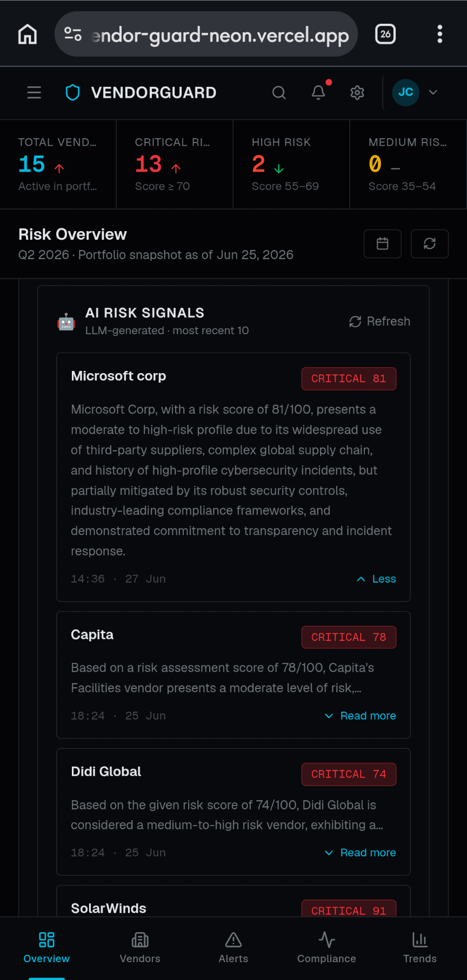Expand Capita signal with Read more
This screenshot has height=980, width=467.
pyautogui.click(x=360, y=715)
